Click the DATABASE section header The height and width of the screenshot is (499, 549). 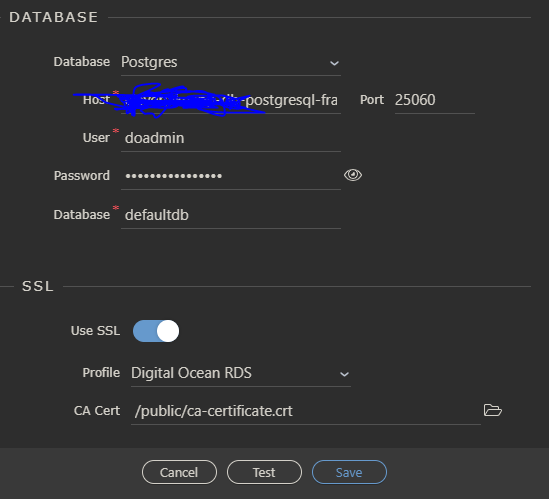click(x=54, y=17)
